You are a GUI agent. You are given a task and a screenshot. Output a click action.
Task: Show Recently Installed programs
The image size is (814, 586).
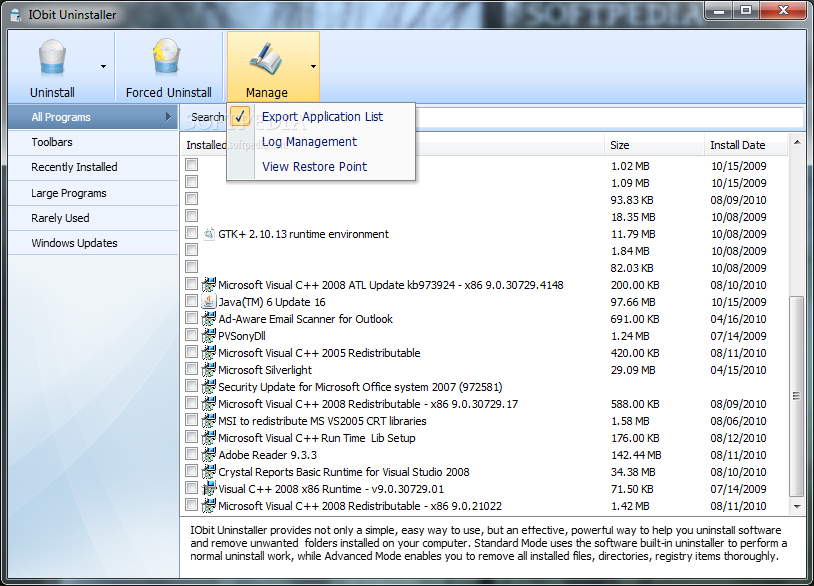[x=93, y=167]
